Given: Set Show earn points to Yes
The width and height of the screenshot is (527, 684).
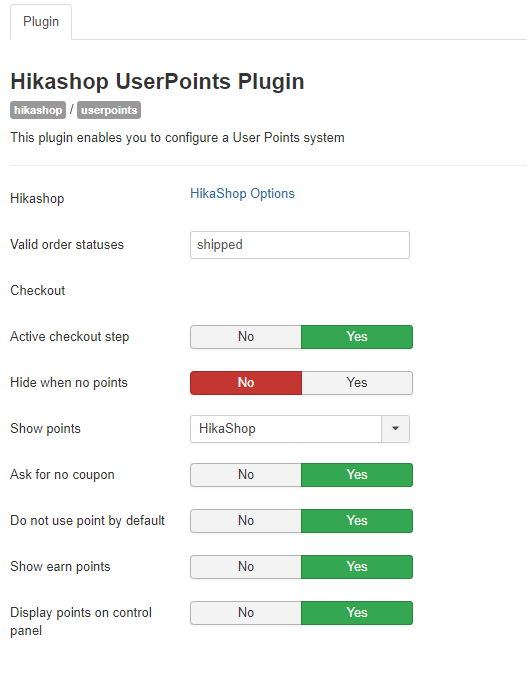Looking at the screenshot, I should point(357,567).
